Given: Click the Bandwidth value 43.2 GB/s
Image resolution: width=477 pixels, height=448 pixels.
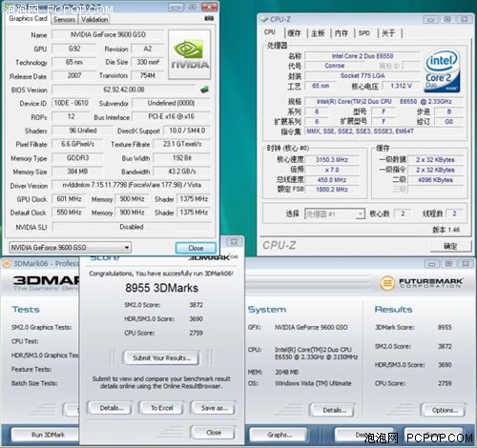Looking at the screenshot, I should 182,172.
